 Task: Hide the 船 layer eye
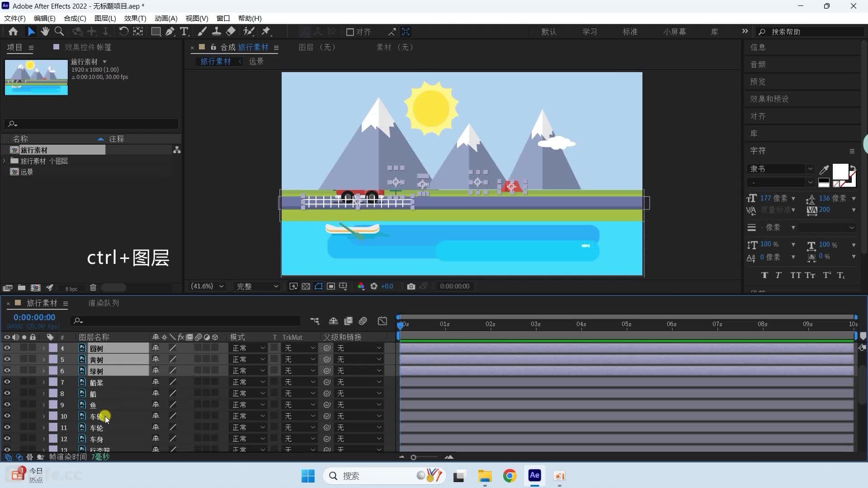click(7, 393)
